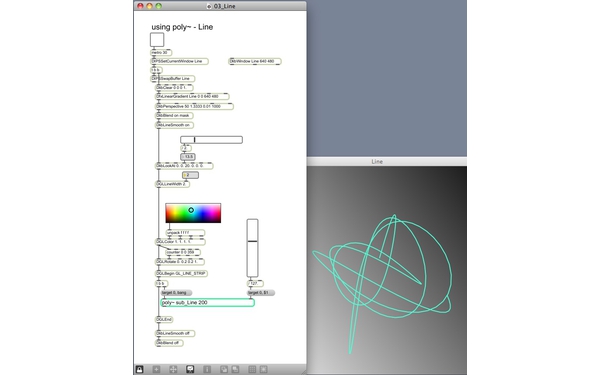This screenshot has width=600, height=375.
Task: Click the patcher lock icon in bottom toolbar
Action: point(139,369)
